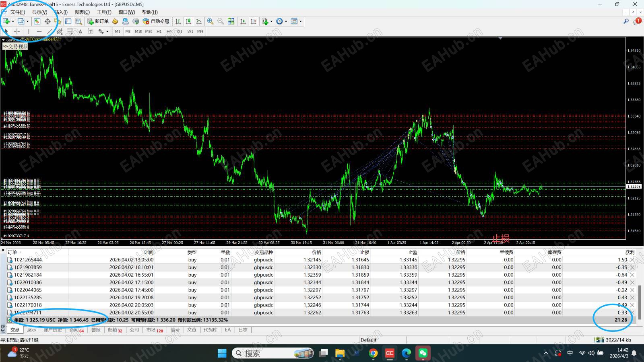Image resolution: width=644 pixels, height=362 pixels.
Task: Toggle the Data Window crosshair-circle icon
Action: coord(47,21)
